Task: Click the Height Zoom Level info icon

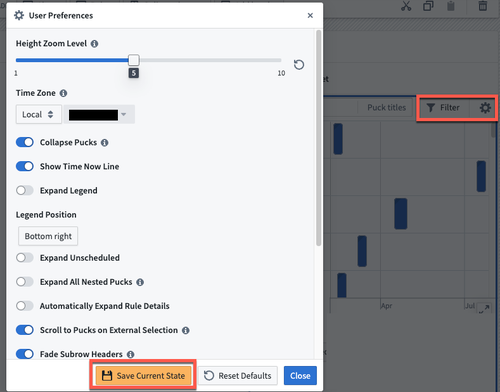Action: (x=94, y=44)
